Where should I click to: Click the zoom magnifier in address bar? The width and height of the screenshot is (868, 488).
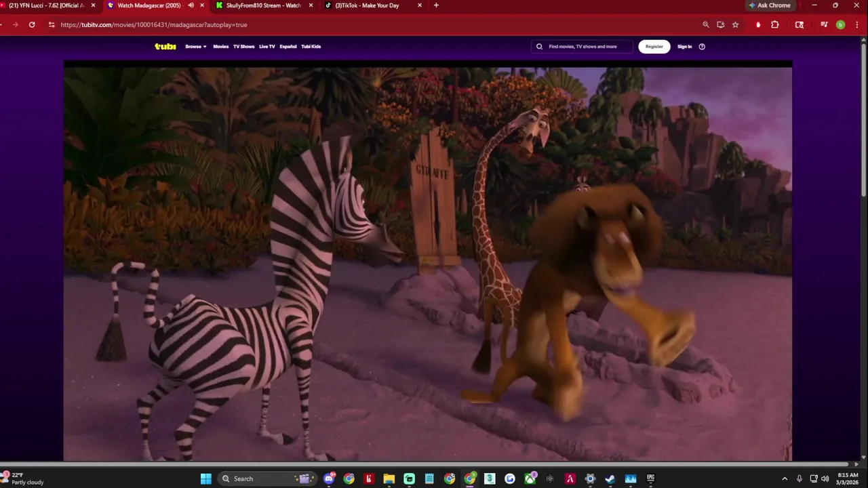tap(706, 24)
